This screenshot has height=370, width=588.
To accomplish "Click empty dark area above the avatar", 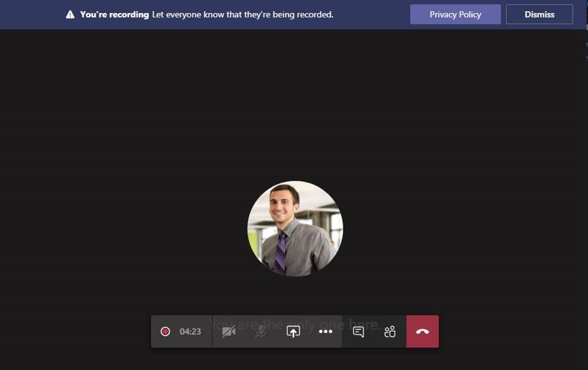I will click(295, 112).
